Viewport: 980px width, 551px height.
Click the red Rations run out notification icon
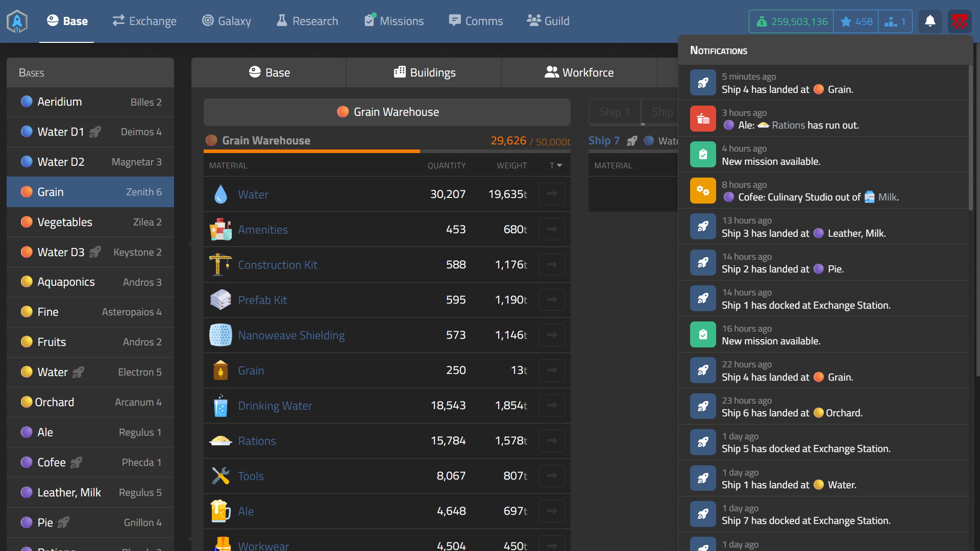click(703, 119)
